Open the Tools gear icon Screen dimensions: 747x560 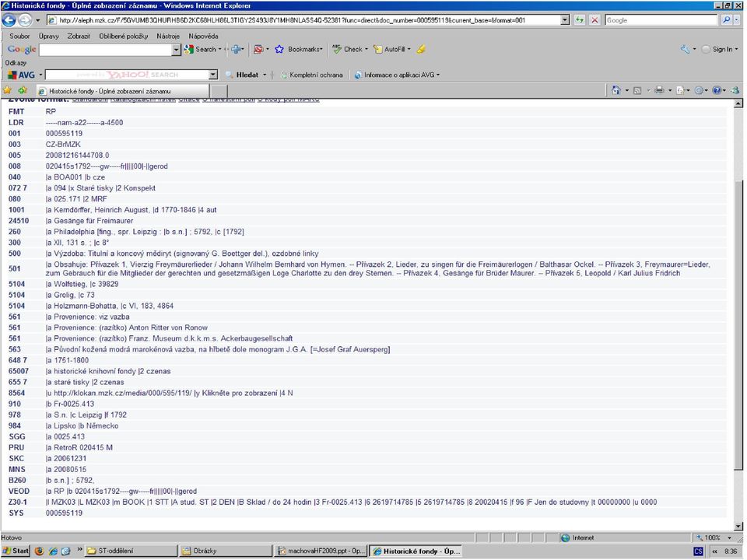[699, 90]
